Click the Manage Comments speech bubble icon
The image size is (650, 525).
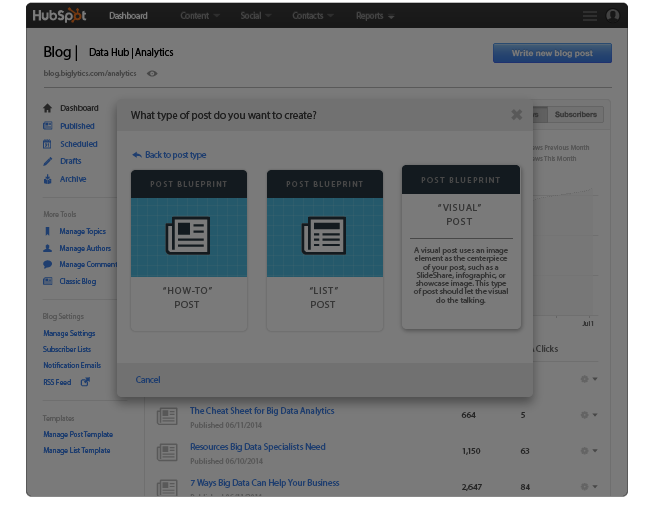(48, 264)
